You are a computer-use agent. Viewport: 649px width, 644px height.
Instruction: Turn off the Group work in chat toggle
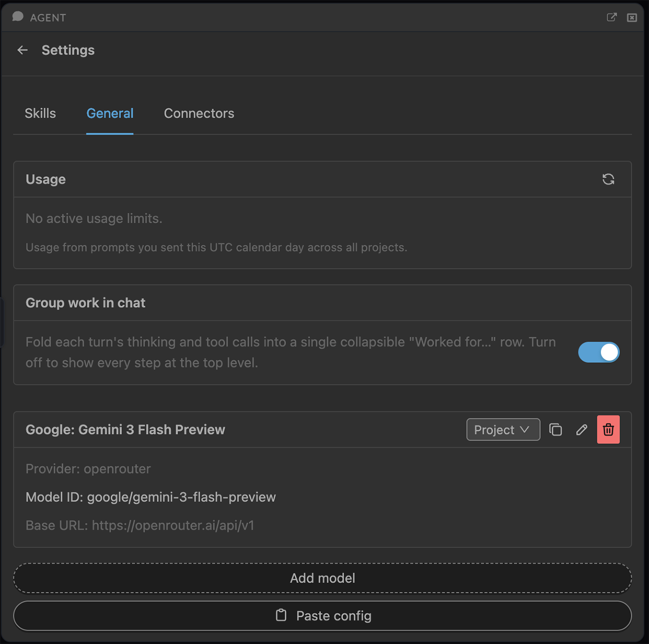(598, 352)
